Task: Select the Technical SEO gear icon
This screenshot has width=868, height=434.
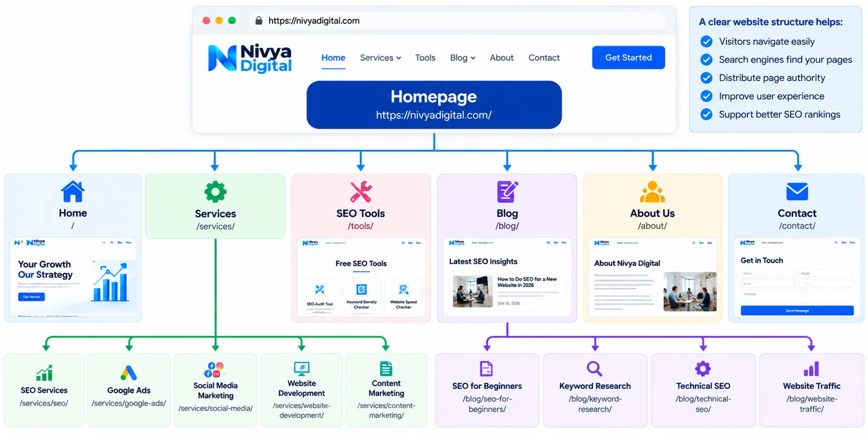Action: [703, 369]
